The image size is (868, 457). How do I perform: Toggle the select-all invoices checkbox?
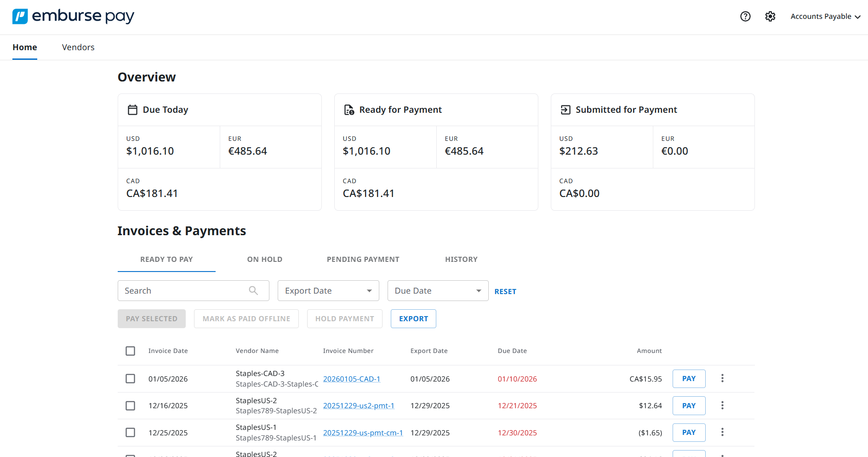(x=130, y=351)
